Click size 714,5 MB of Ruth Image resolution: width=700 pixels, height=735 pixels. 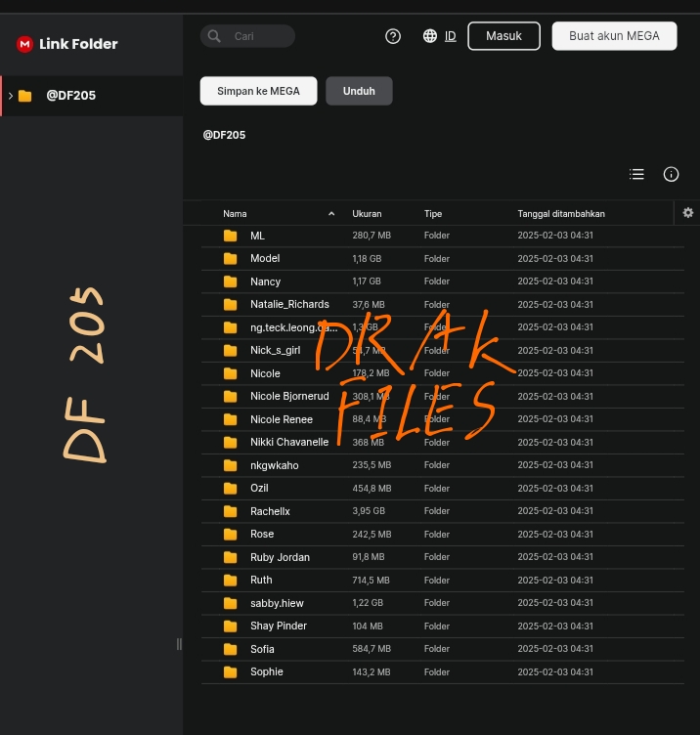pyautogui.click(x=371, y=580)
